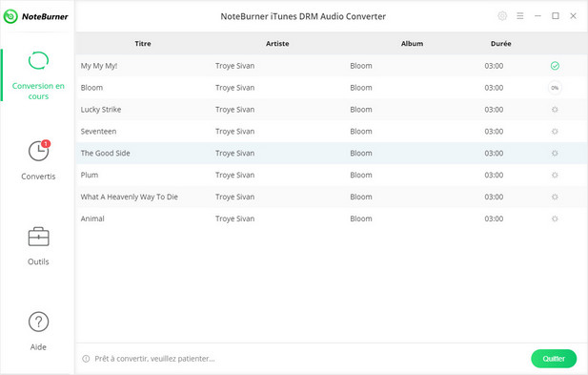
Task: Open the settings gear in title bar
Action: 502,16
